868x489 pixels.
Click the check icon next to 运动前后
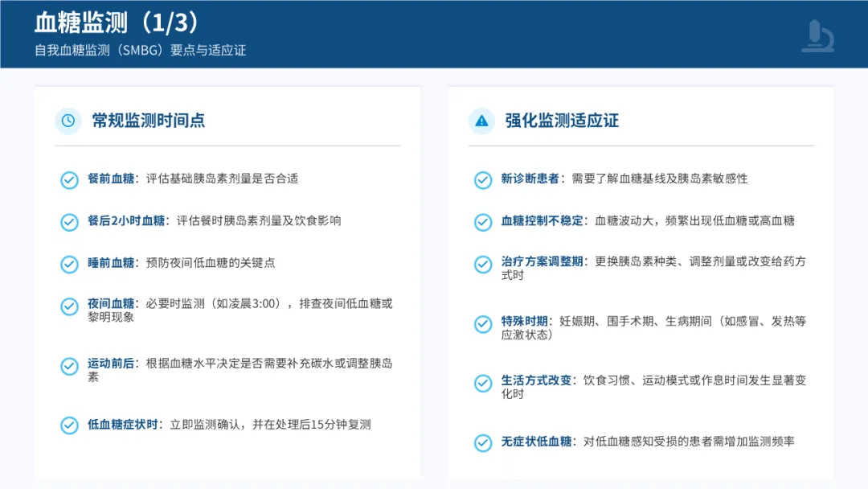click(x=69, y=366)
